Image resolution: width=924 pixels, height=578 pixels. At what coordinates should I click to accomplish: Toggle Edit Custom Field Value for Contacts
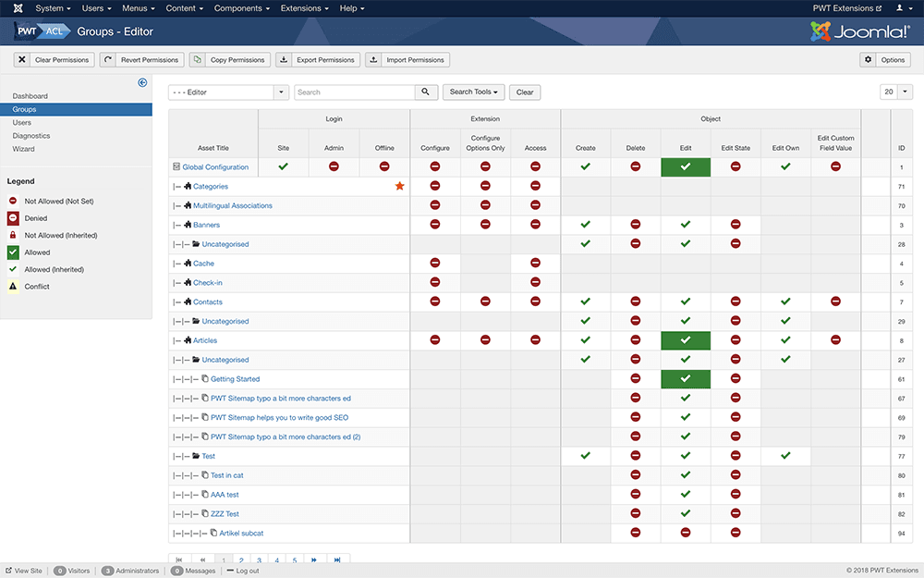(835, 301)
